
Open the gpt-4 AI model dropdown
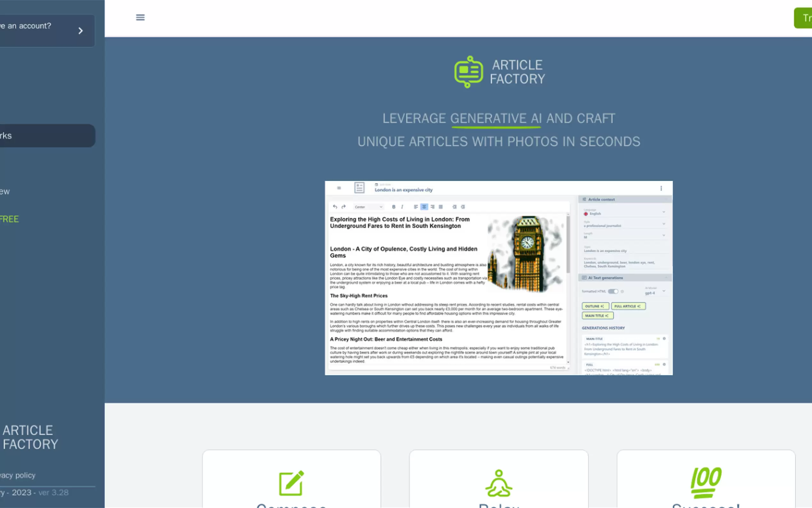(x=655, y=292)
